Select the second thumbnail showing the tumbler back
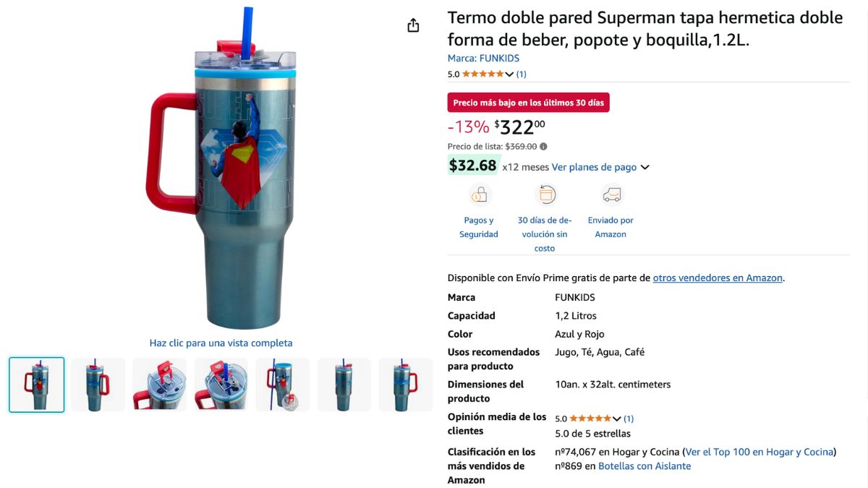This screenshot has height=488, width=868. (98, 385)
